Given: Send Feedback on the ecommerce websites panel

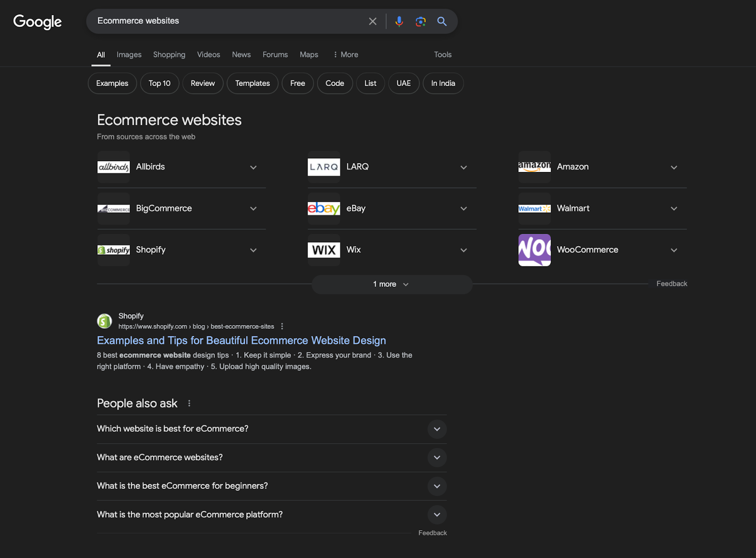Looking at the screenshot, I should point(672,284).
